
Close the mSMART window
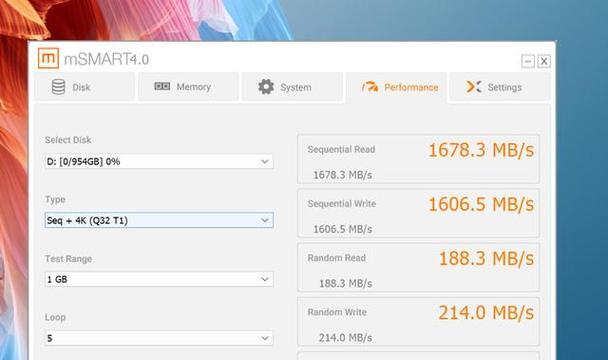tap(544, 61)
